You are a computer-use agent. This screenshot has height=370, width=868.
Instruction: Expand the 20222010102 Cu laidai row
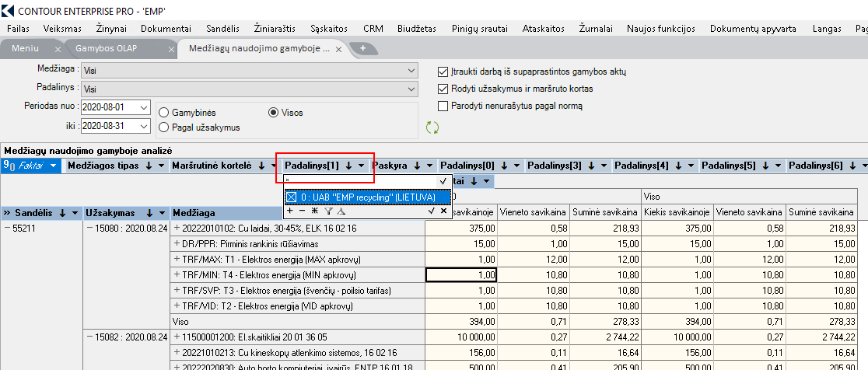tap(177, 229)
